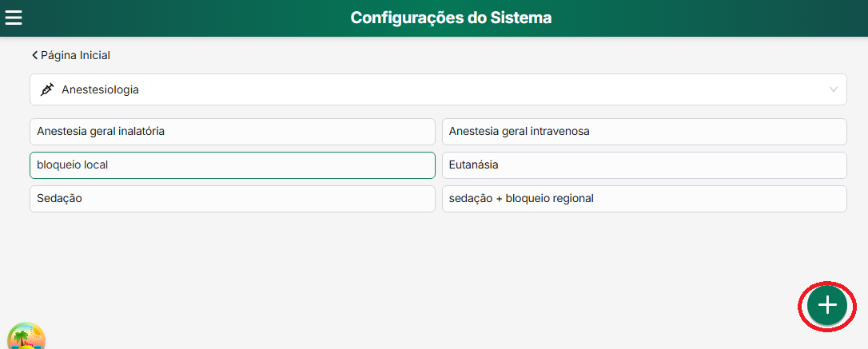
Task: Click into the bloqueio local field
Action: click(232, 165)
